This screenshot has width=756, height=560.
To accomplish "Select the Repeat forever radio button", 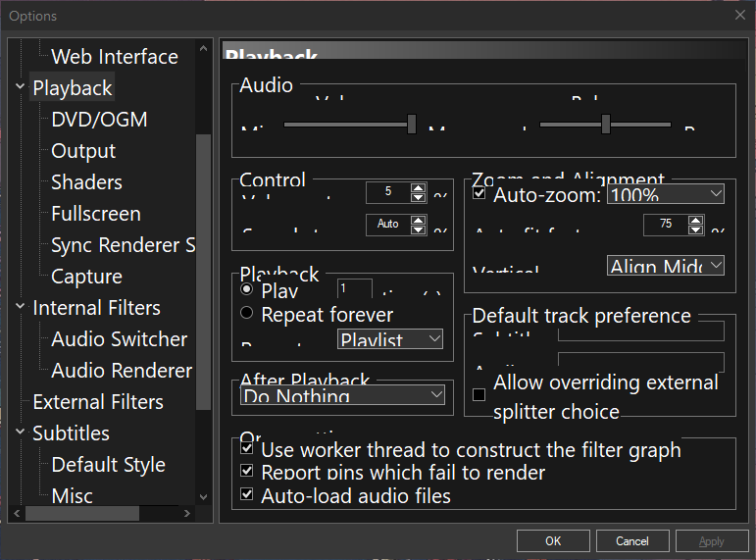I will pos(246,313).
